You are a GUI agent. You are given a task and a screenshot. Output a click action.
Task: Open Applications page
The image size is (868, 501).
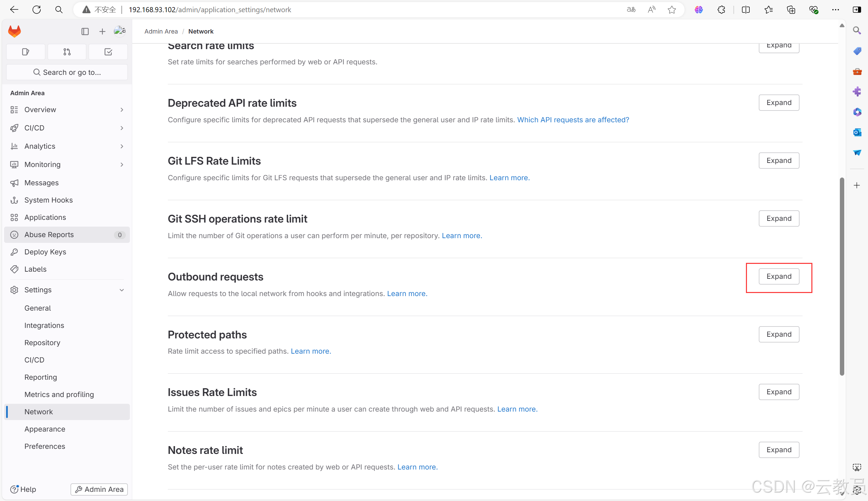coord(67,217)
